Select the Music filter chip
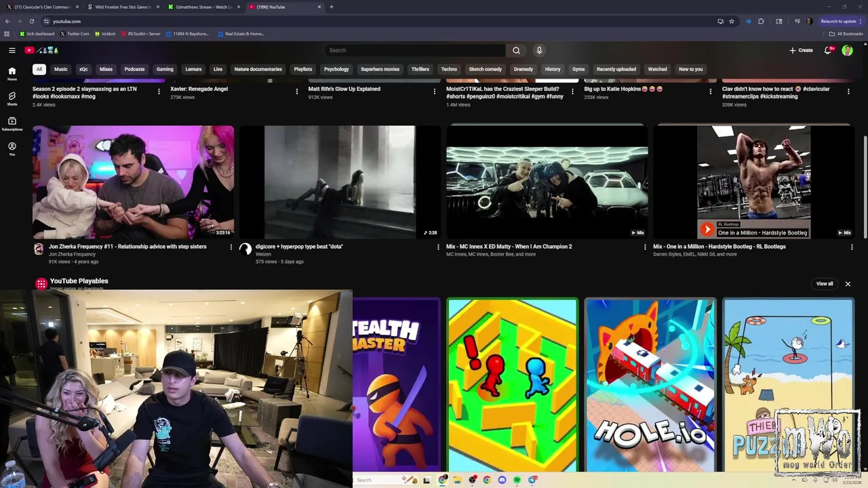This screenshot has height=488, width=868. pyautogui.click(x=61, y=69)
